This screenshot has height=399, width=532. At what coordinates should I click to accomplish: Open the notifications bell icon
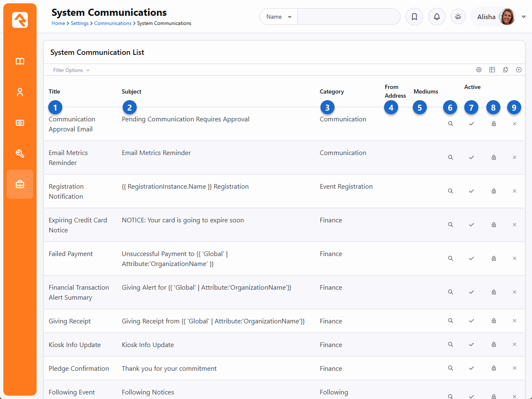[437, 17]
